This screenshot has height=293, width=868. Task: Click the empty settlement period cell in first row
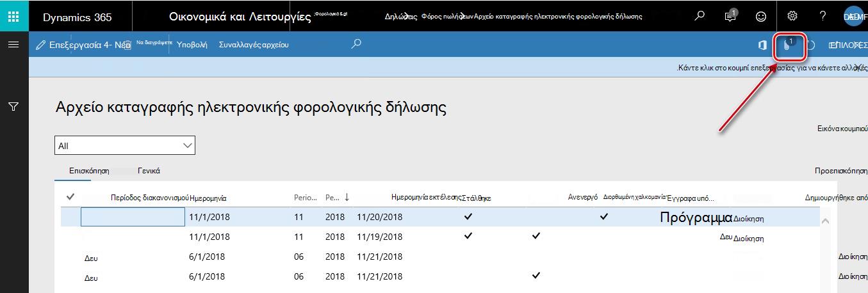(133, 217)
